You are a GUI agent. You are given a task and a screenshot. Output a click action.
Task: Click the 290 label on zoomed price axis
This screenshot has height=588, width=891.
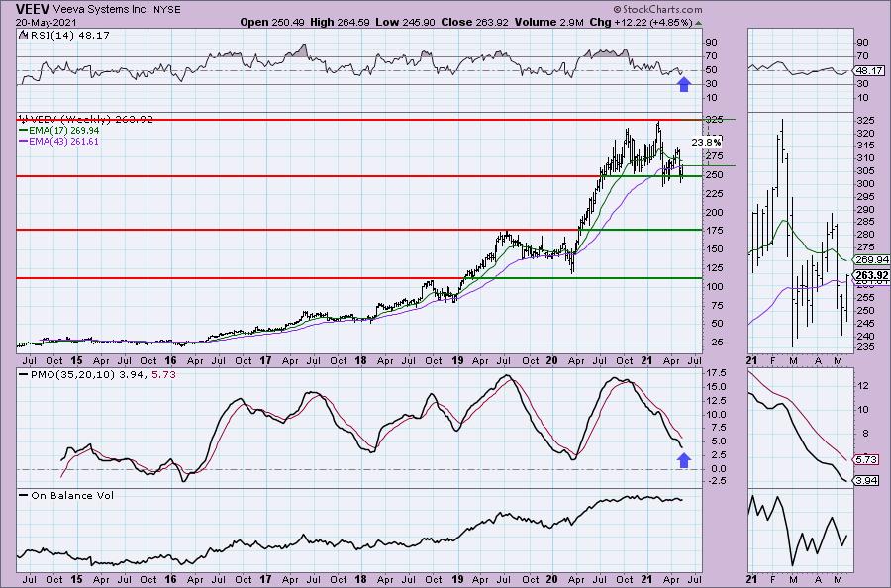(x=865, y=209)
